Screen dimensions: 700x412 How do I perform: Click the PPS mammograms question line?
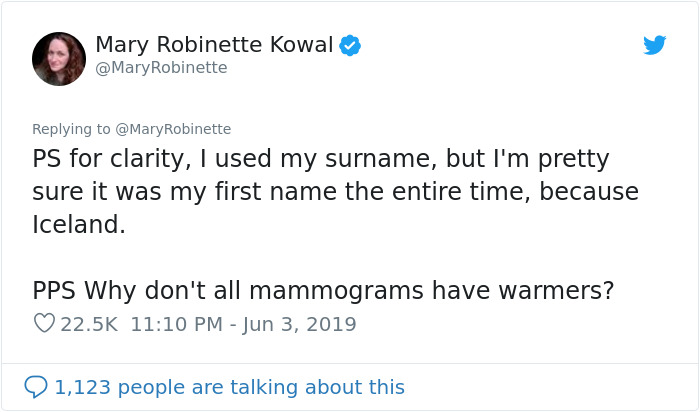pos(323,290)
